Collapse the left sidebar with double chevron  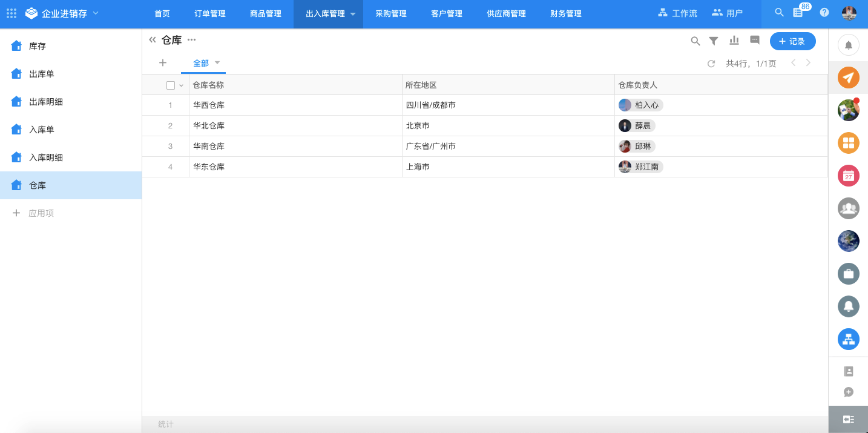point(153,40)
